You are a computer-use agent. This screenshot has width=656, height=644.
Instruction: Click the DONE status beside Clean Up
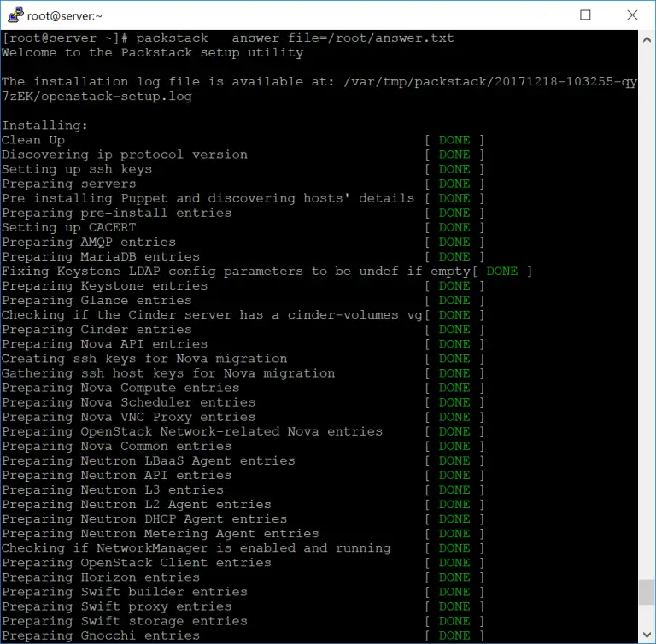tap(454, 140)
